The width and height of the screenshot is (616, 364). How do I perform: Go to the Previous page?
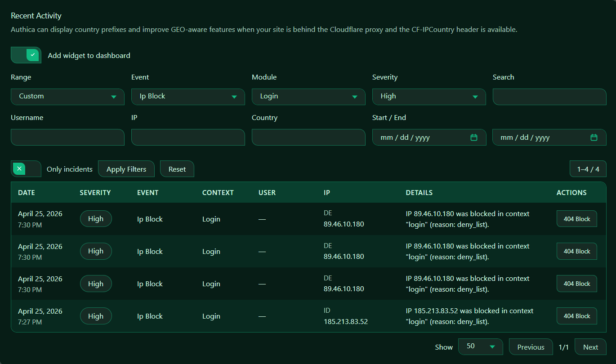click(x=531, y=347)
